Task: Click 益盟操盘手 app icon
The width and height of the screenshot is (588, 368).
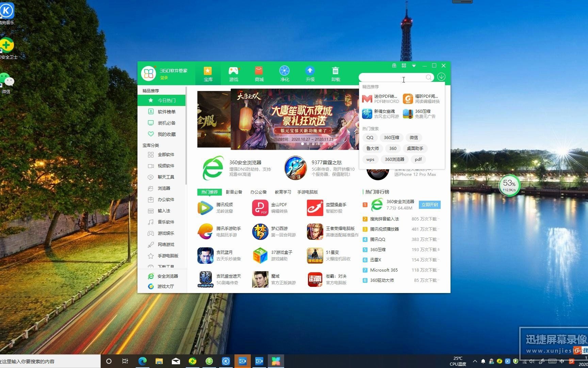Action: click(x=315, y=208)
